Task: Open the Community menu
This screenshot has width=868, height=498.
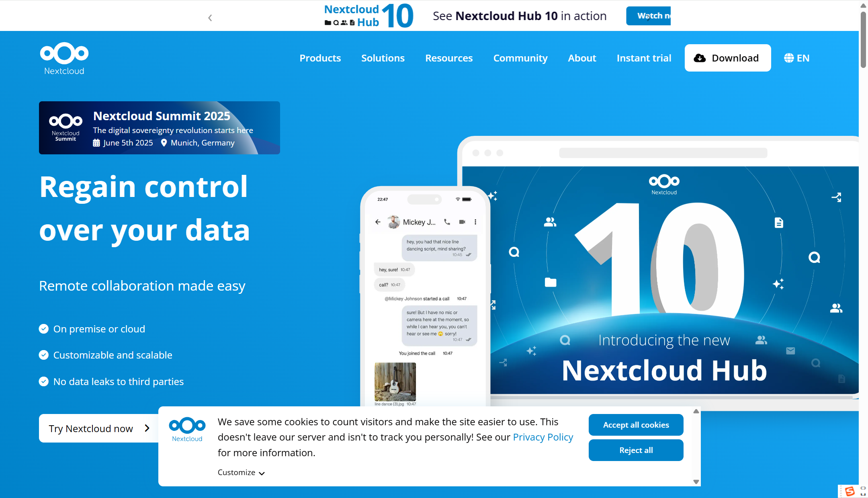Action: [520, 58]
